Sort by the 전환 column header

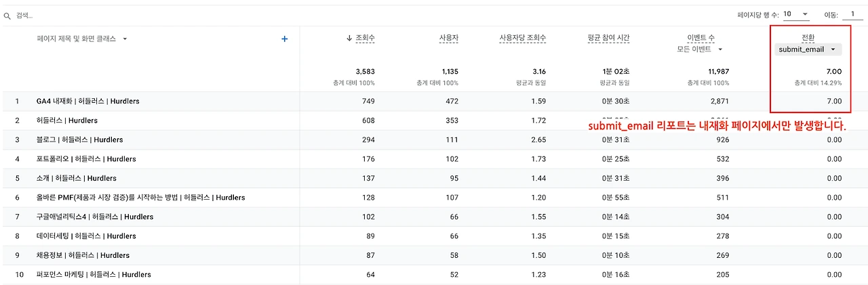pyautogui.click(x=808, y=38)
